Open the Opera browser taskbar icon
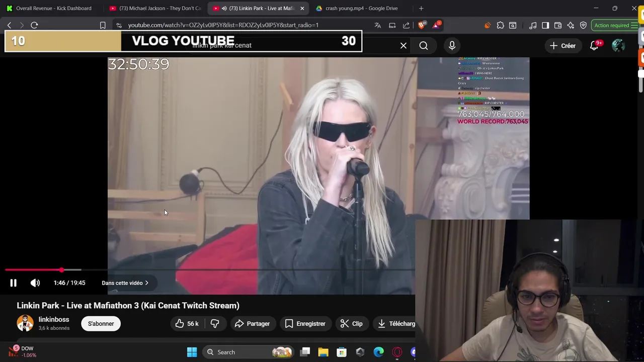The width and height of the screenshot is (644, 362). (397, 352)
